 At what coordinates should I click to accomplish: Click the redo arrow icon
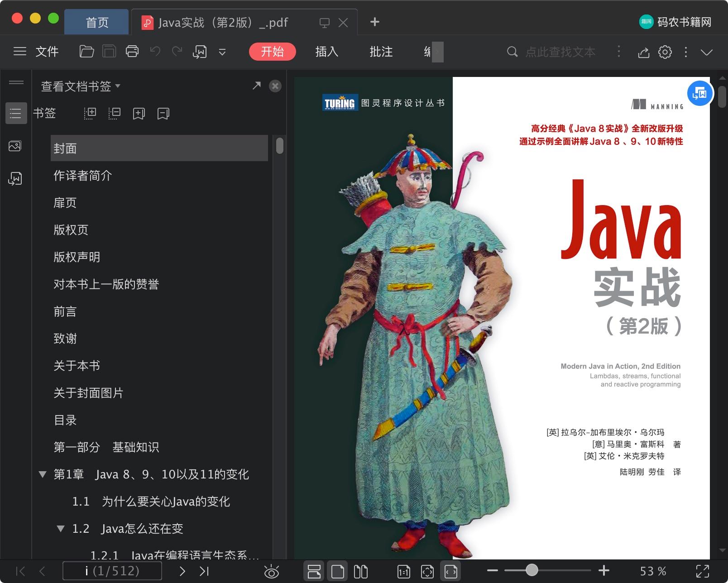pos(177,52)
